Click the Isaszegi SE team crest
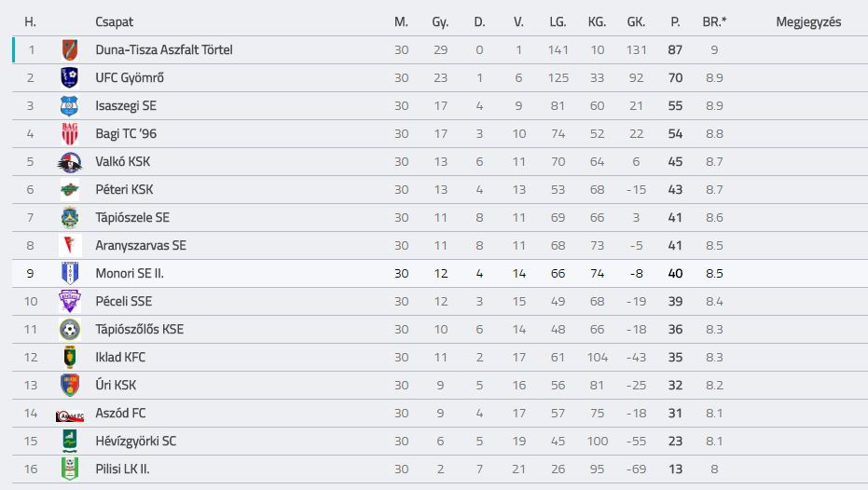This screenshot has height=490, width=868. tap(70, 105)
